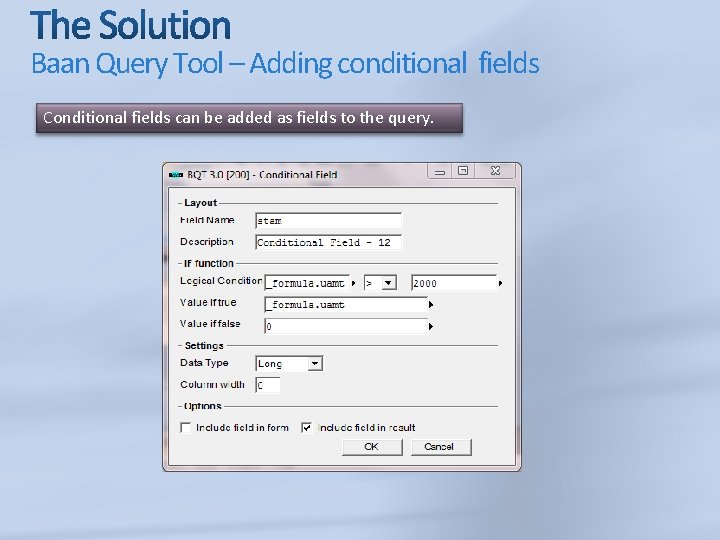Click the 2000 comparison value field

coord(454,283)
